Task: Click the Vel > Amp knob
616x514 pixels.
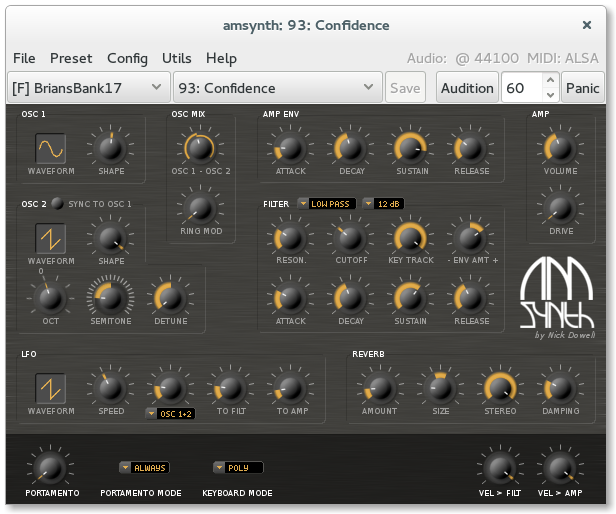Action: pyautogui.click(x=560, y=468)
